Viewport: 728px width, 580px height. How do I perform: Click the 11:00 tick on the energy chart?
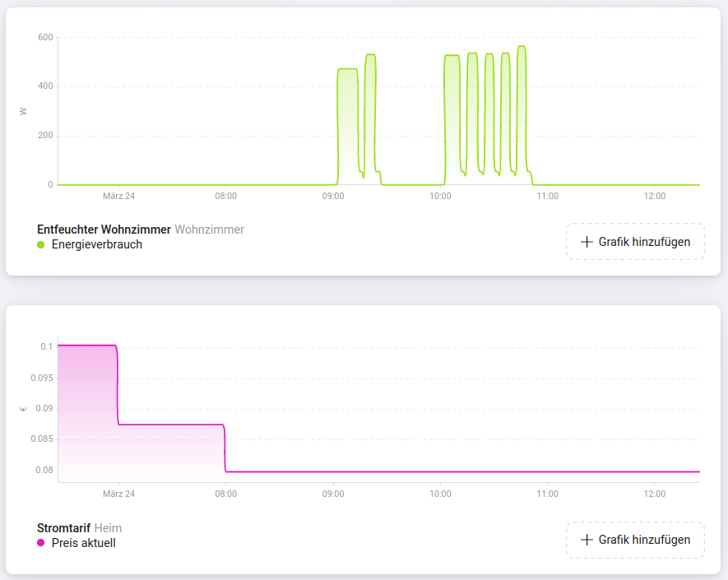tap(547, 196)
